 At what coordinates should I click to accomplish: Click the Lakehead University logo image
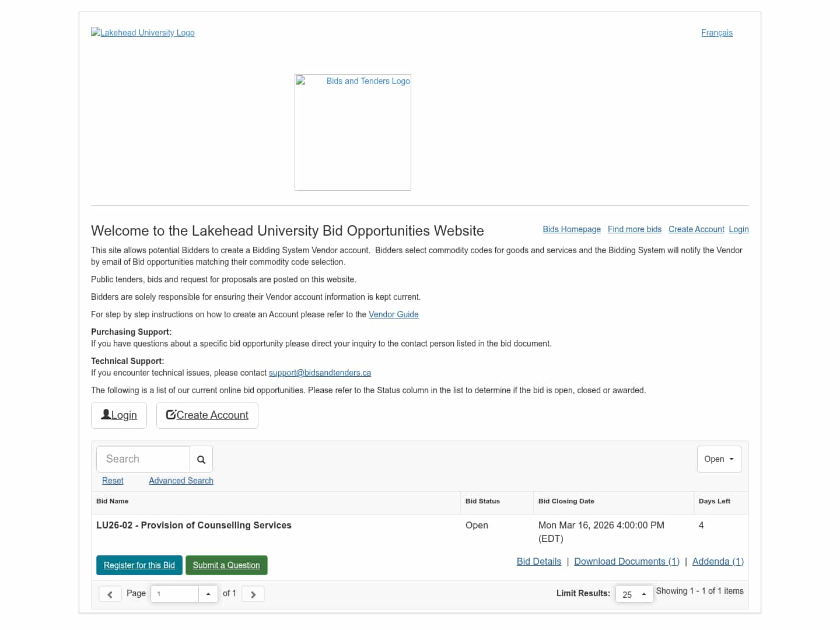click(x=143, y=33)
